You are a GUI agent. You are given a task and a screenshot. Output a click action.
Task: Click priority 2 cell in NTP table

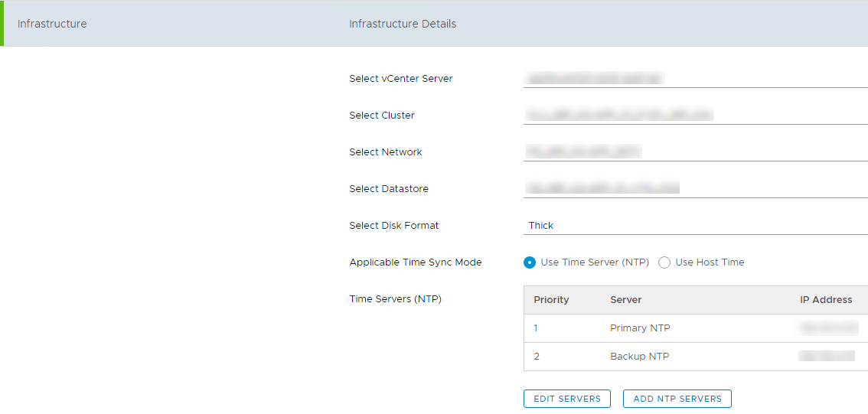coord(537,357)
